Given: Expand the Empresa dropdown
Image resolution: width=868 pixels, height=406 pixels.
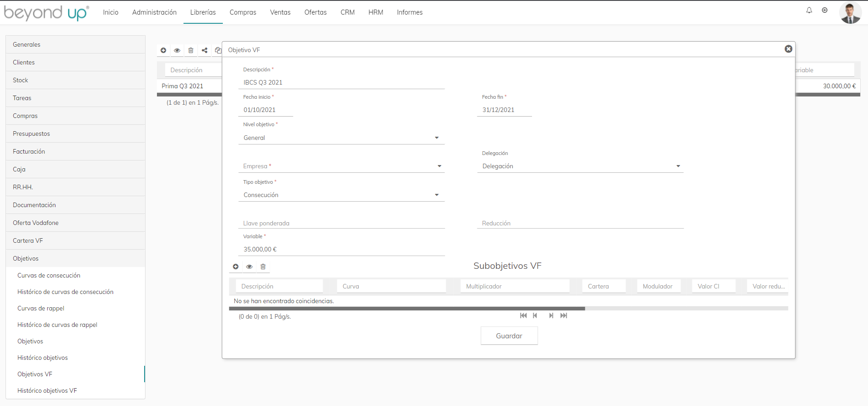Looking at the screenshot, I should pos(341,166).
